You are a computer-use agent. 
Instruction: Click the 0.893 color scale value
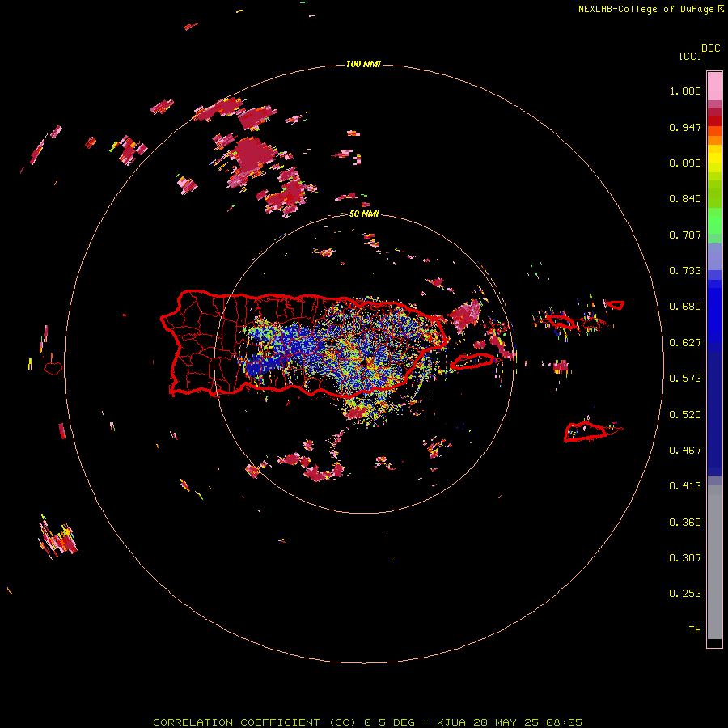coord(685,163)
